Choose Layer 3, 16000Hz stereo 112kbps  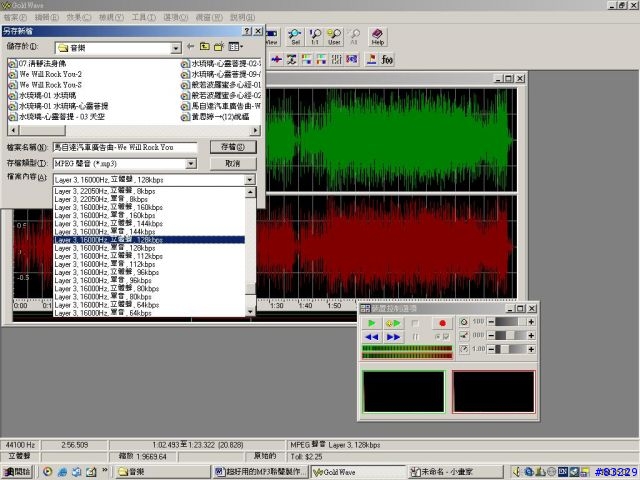coord(149,256)
